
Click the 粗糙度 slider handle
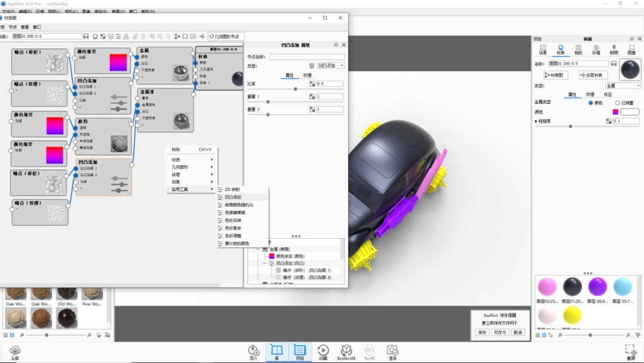tap(571, 126)
